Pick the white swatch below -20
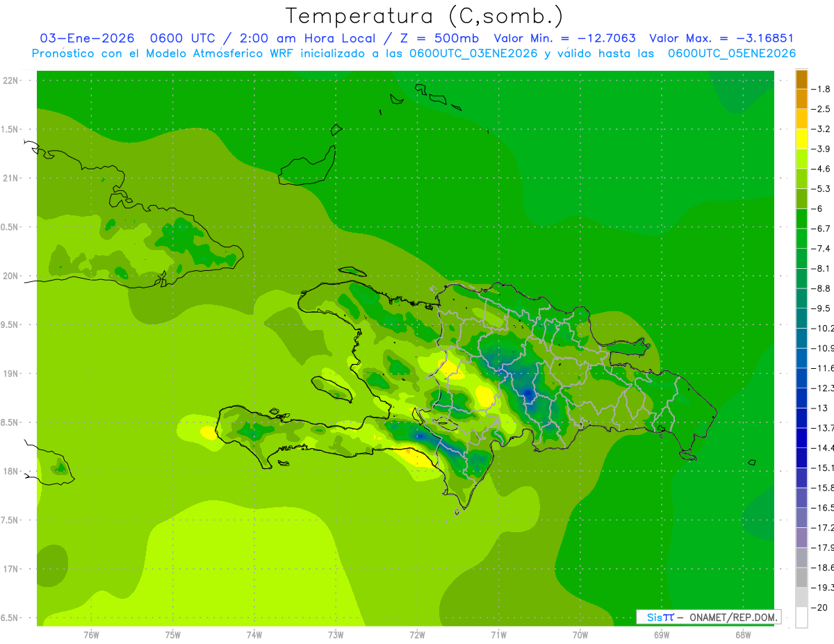 (x=801, y=617)
